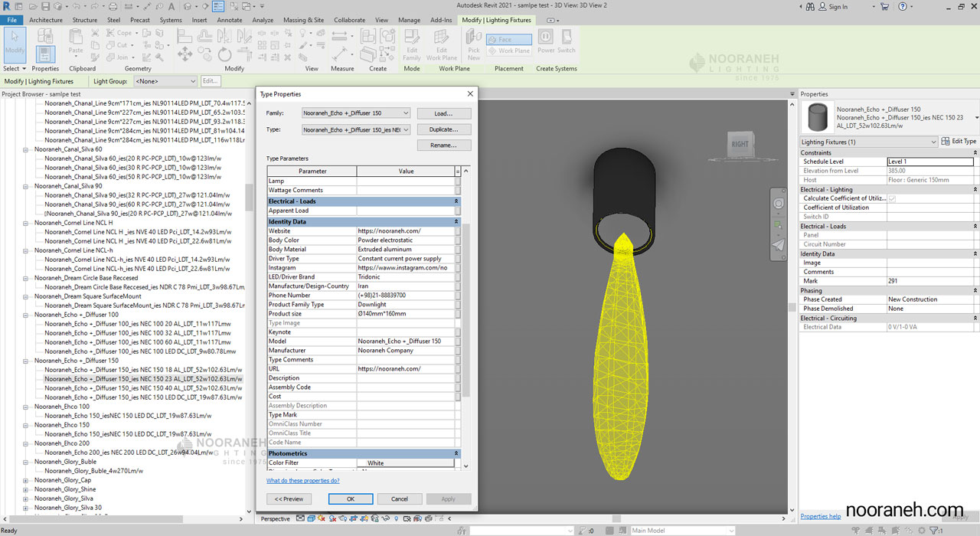The width and height of the screenshot is (980, 536).
Task: Click the 'What do these properties do?' link
Action: [x=302, y=481]
